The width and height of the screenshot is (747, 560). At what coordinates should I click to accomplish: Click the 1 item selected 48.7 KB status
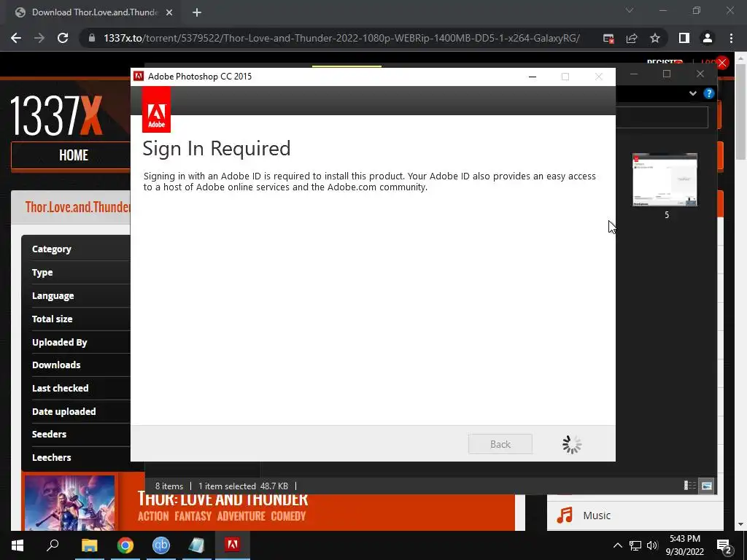click(x=243, y=486)
